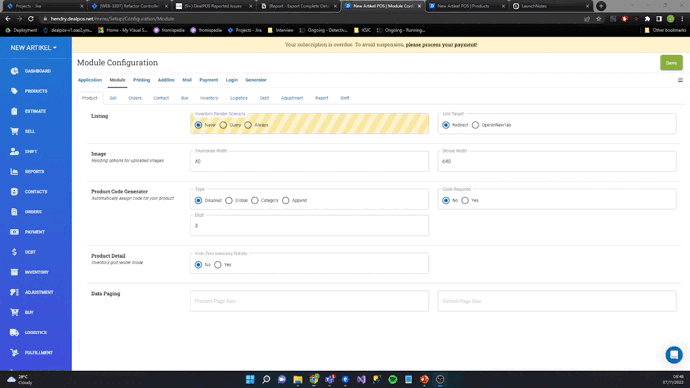Click the green Save button
The image size is (690, 388).
[671, 63]
